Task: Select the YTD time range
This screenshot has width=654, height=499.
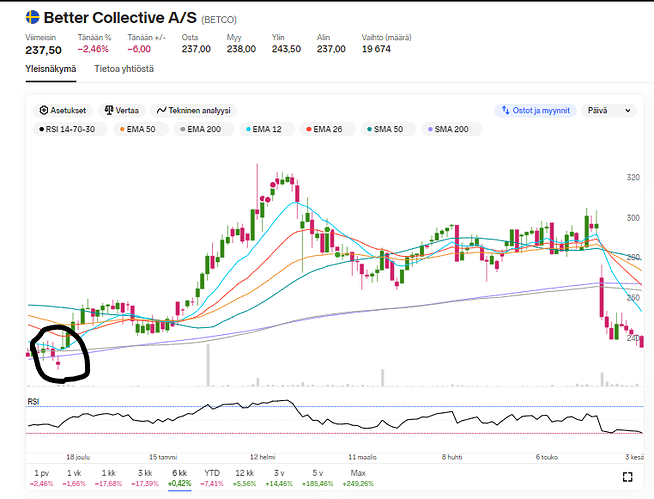Action: (x=212, y=478)
